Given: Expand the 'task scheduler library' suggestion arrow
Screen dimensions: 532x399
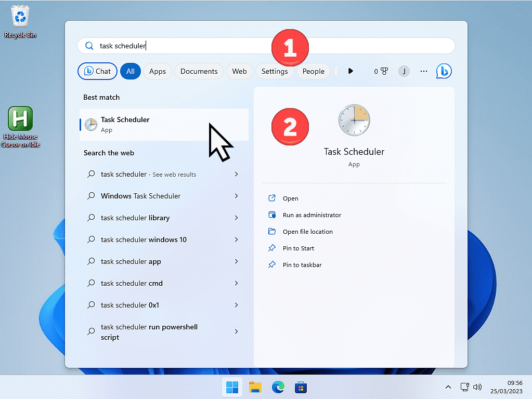Looking at the screenshot, I should pyautogui.click(x=236, y=218).
